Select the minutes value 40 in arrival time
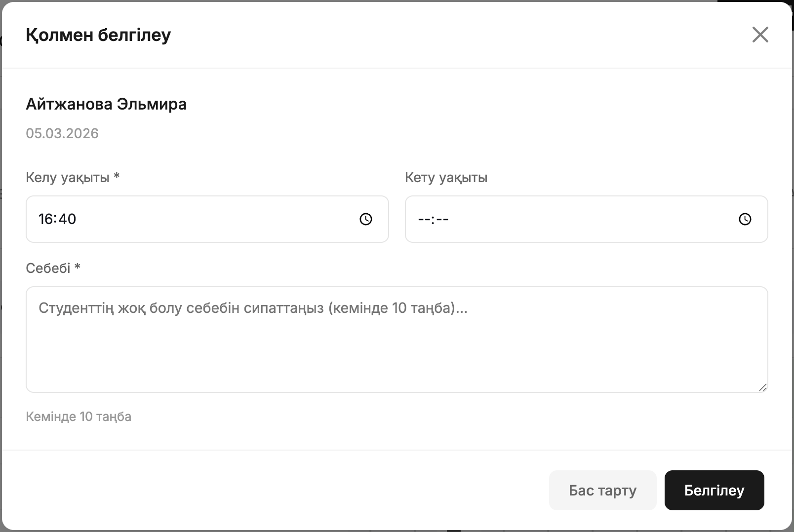794x532 pixels. (x=68, y=219)
